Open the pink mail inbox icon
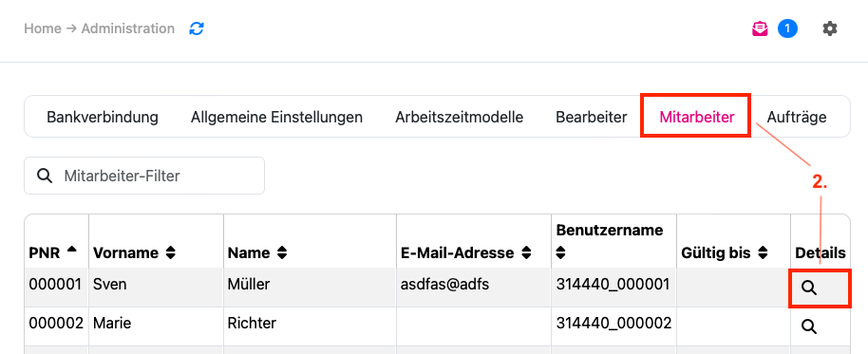This screenshot has height=354, width=868. pos(760,28)
